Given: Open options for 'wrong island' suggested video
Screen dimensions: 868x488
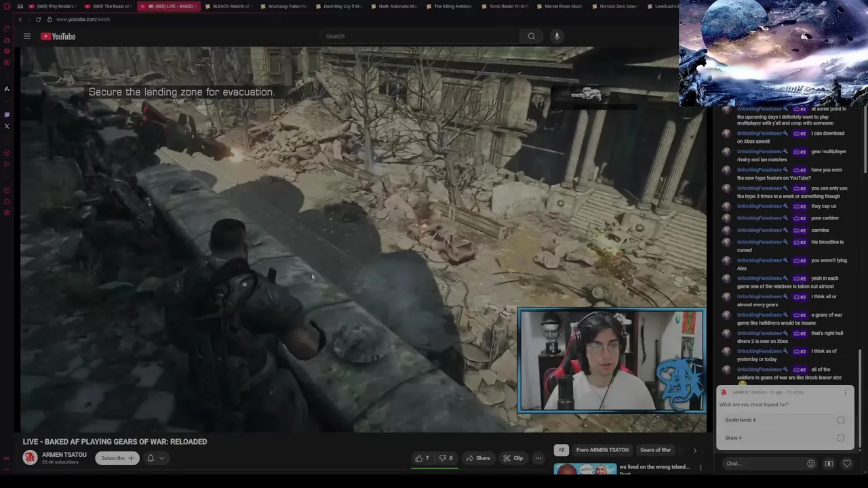Looking at the screenshot, I should click(x=701, y=467).
